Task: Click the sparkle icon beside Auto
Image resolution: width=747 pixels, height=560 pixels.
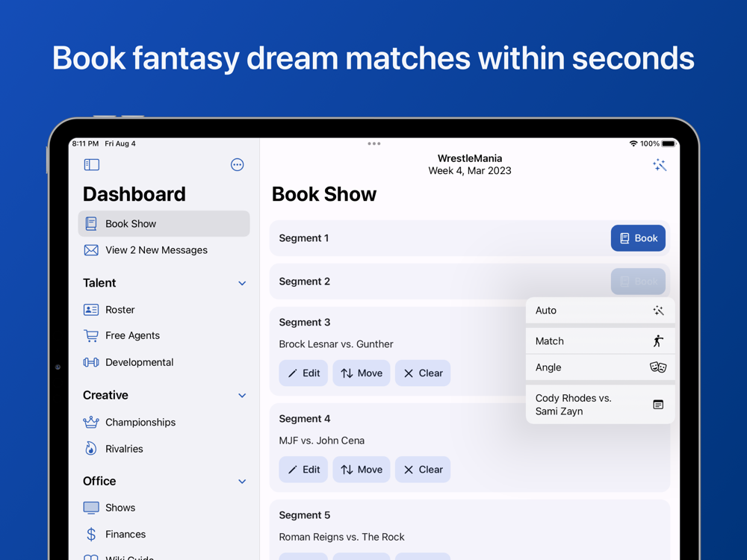Action: point(658,311)
